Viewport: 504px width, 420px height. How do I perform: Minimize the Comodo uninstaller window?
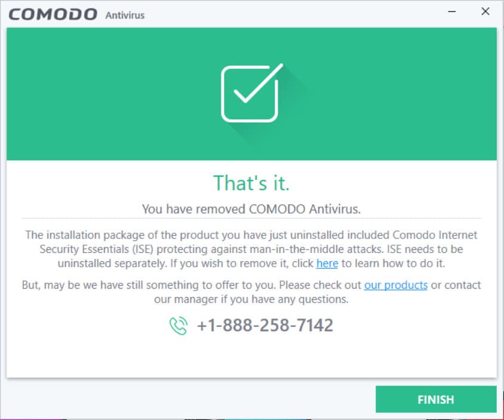(x=452, y=11)
